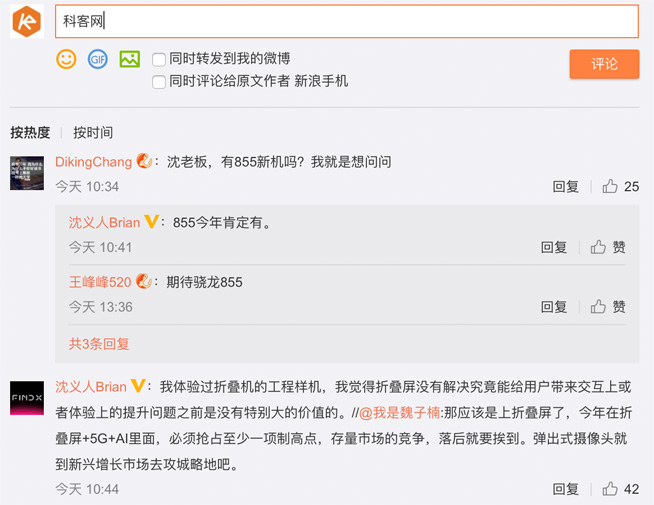The image size is (654, 505).
Task: Like 王峰峰520's reply thumbs-up icon
Action: click(x=598, y=307)
